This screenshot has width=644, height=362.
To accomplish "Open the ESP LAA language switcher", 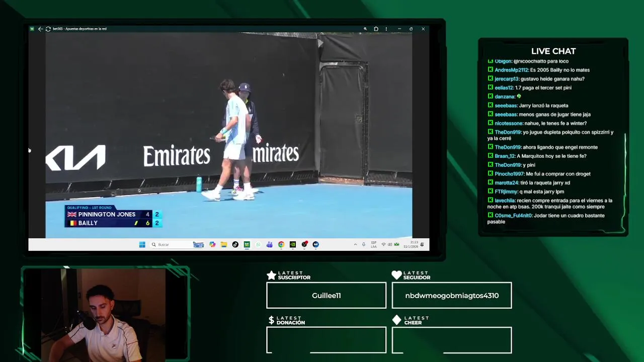I will tap(374, 244).
